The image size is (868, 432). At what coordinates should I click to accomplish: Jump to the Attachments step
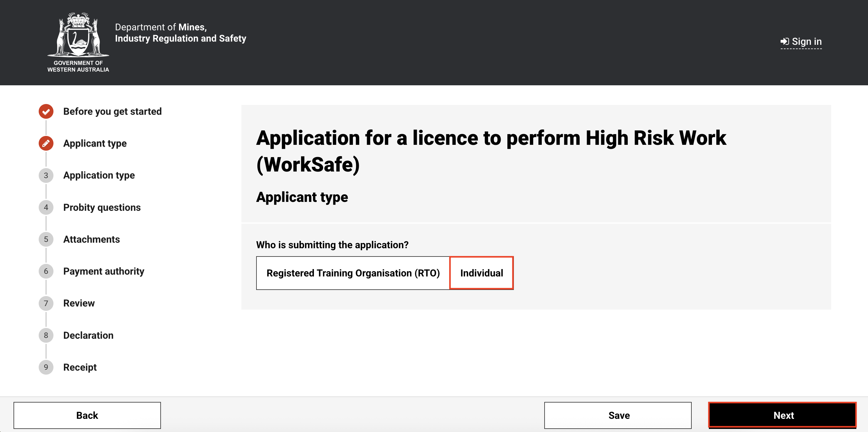tap(91, 239)
